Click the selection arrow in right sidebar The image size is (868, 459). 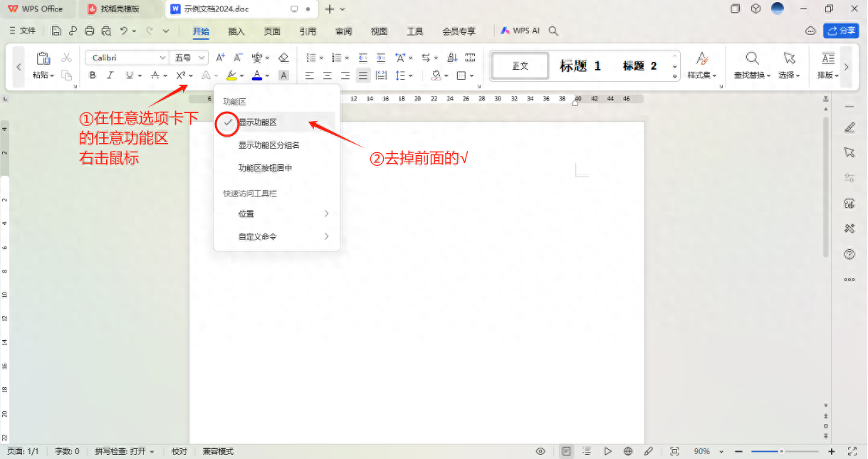(849, 152)
